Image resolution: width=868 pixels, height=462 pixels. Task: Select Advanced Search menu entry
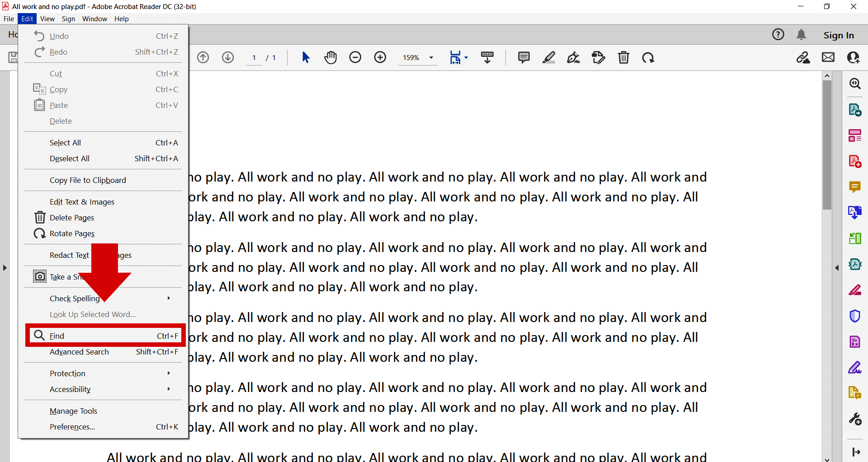point(80,352)
